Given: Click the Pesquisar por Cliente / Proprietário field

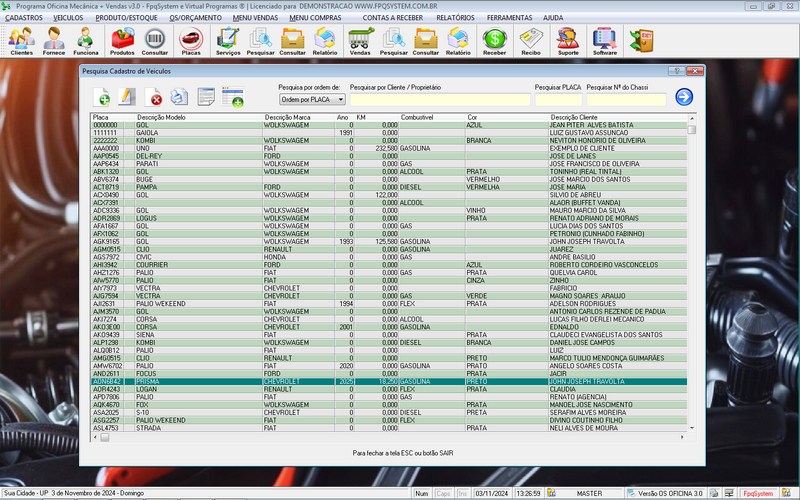Looking at the screenshot, I should click(x=439, y=100).
